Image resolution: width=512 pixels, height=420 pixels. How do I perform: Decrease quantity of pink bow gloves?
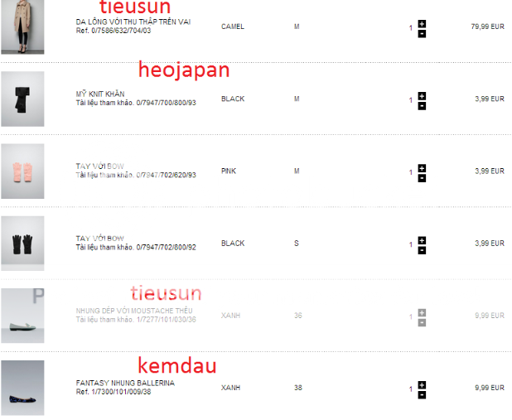(x=422, y=178)
